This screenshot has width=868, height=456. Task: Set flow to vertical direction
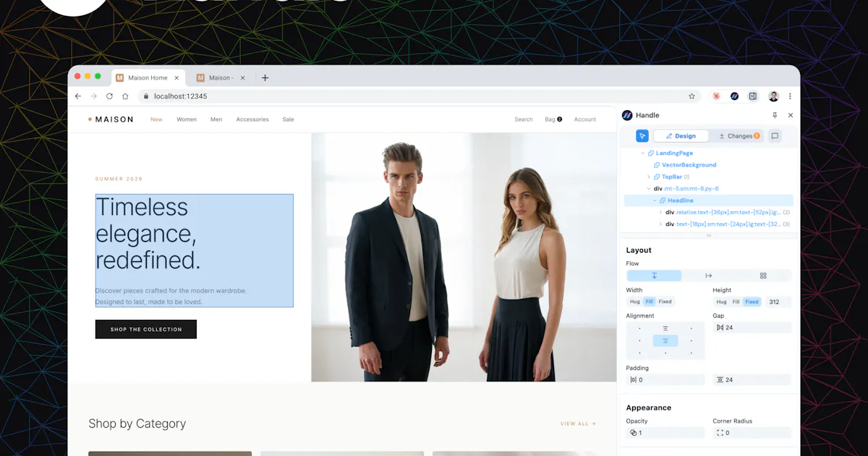[654, 276]
